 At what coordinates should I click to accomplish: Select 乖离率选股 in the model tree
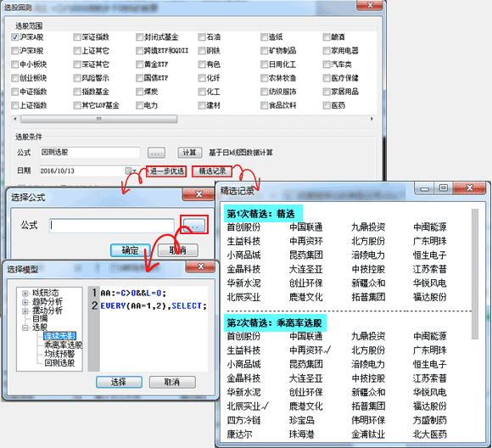tap(63, 345)
